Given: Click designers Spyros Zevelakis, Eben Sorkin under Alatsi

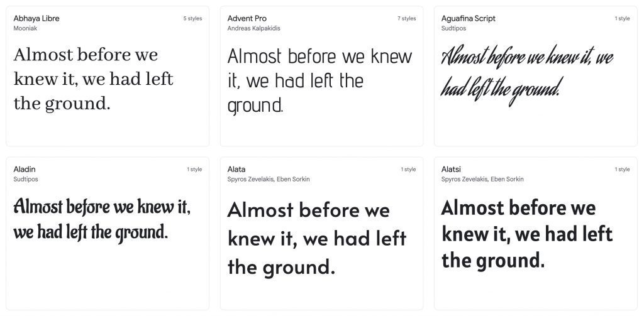Looking at the screenshot, I should tap(482, 179).
